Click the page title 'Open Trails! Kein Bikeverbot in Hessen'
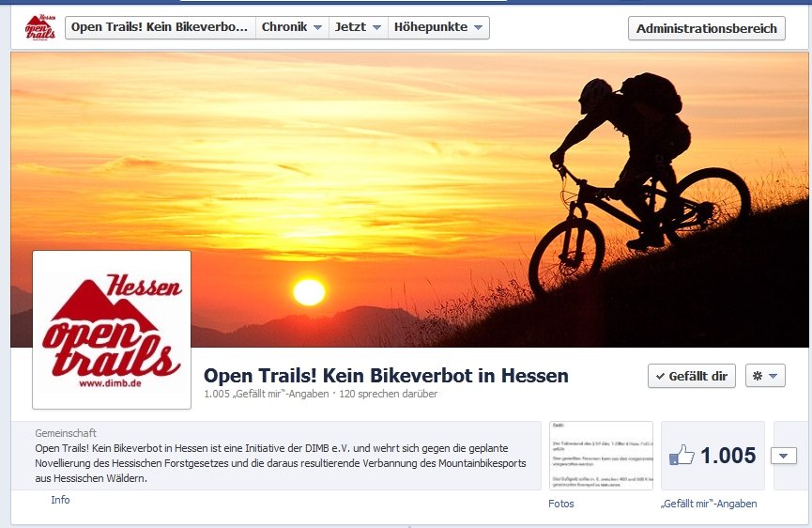 (x=386, y=375)
